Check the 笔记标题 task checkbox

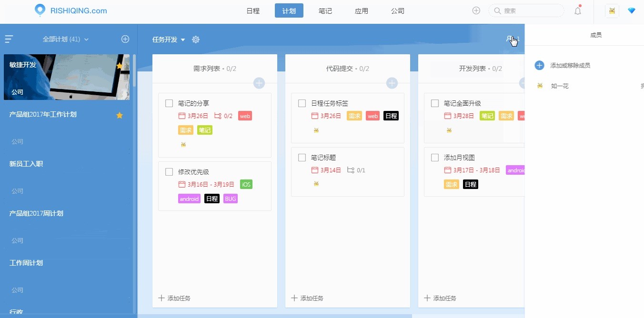302,158
